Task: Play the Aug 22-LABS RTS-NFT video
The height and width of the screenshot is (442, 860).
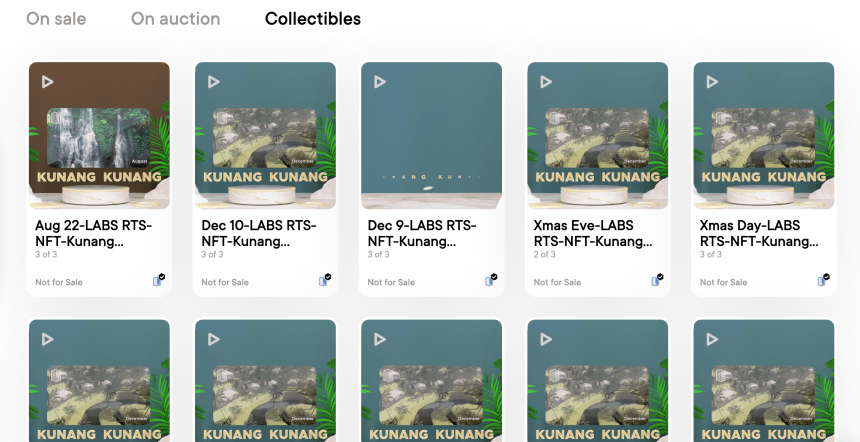Action: [x=48, y=82]
